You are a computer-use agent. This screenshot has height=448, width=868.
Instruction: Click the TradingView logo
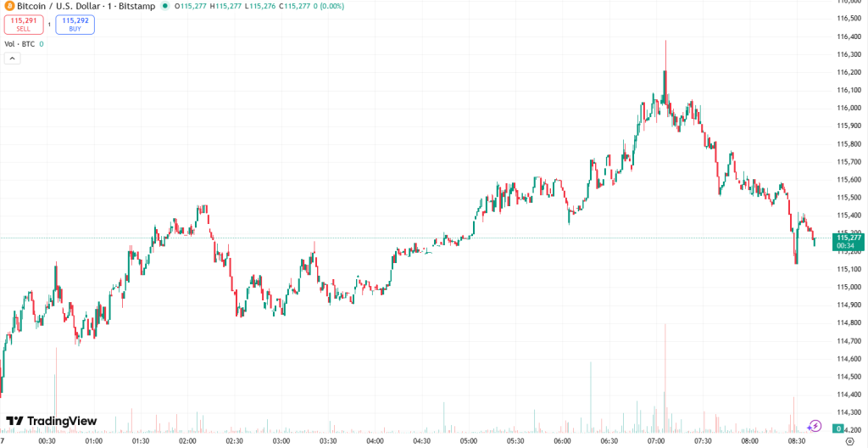(x=52, y=421)
